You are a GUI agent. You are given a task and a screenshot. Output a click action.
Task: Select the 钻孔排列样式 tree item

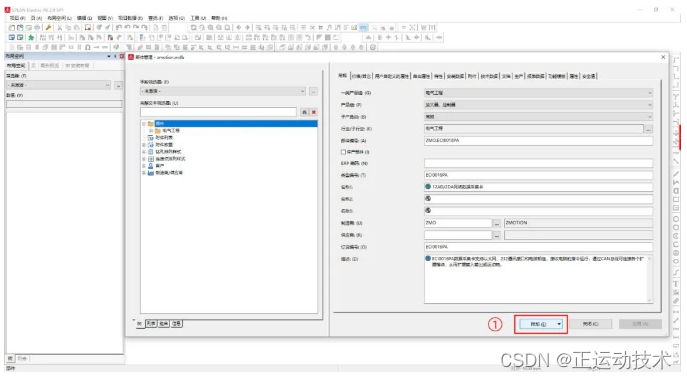168,152
